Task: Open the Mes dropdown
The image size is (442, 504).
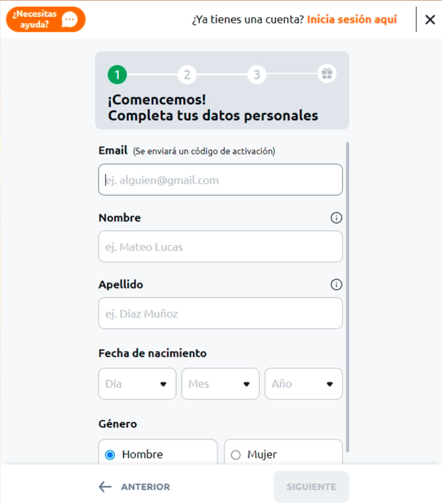Action: tap(220, 384)
